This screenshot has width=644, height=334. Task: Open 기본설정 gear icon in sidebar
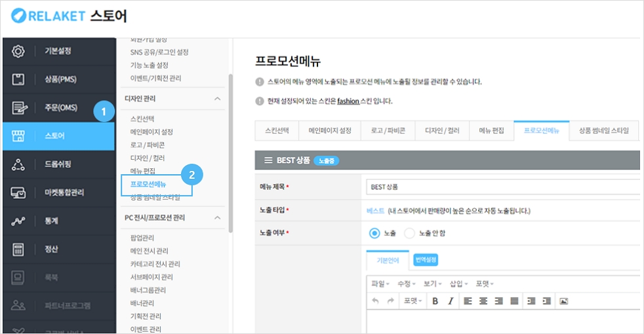(19, 51)
